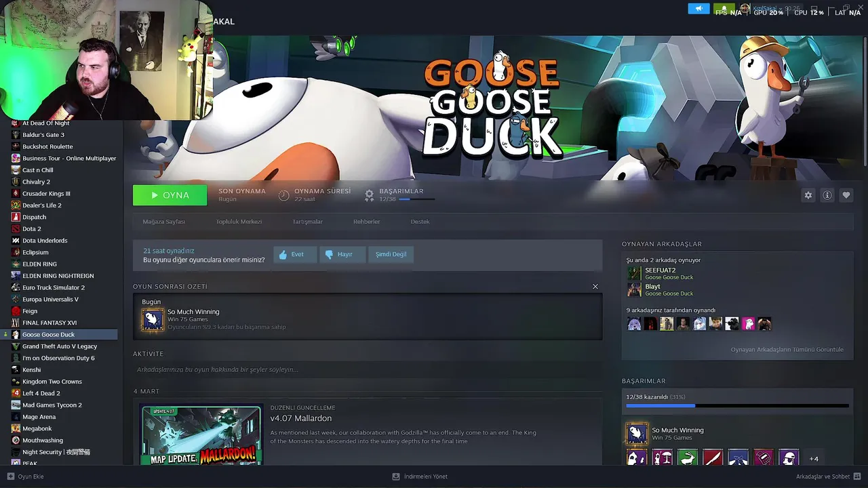This screenshot has width=868, height=488.
Task: Click the Crusader Kings III game icon
Action: 16,193
